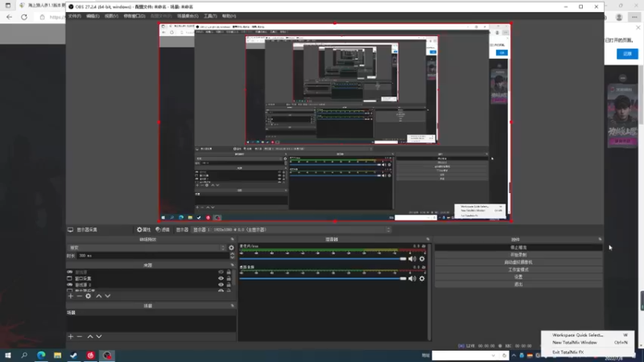Hide the 游戏源 2 source
The width and height of the screenshot is (644, 362).
pyautogui.click(x=221, y=285)
